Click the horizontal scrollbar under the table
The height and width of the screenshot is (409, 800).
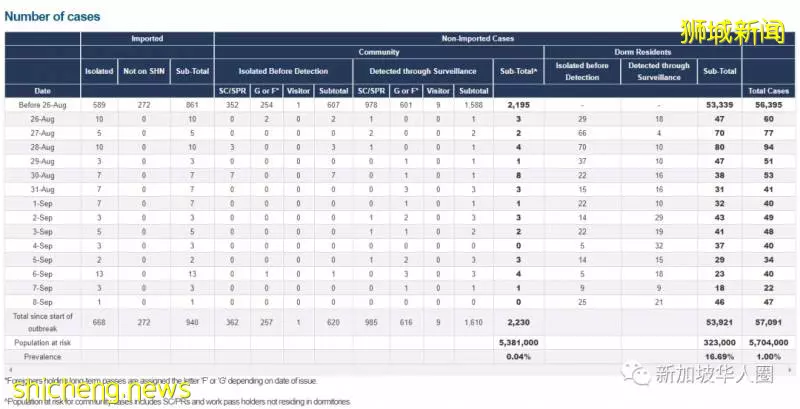[400, 369]
